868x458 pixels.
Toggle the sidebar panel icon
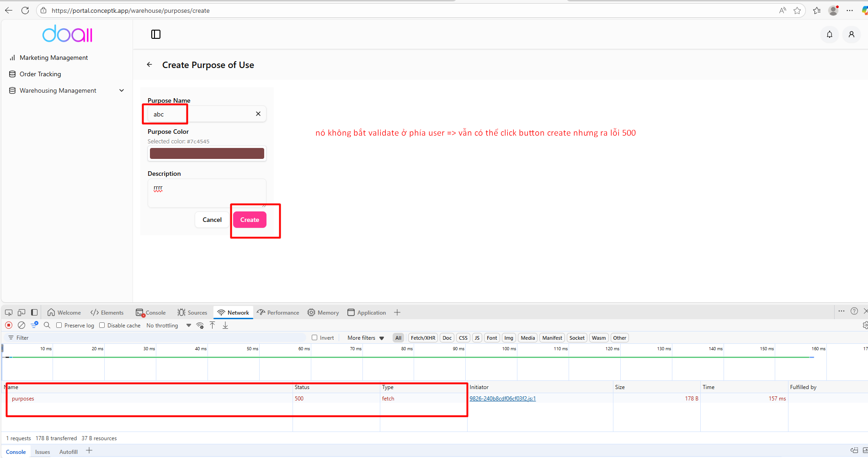(x=156, y=34)
